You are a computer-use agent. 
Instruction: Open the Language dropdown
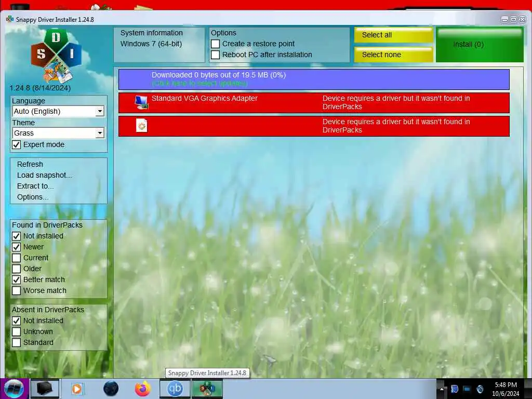coord(58,111)
